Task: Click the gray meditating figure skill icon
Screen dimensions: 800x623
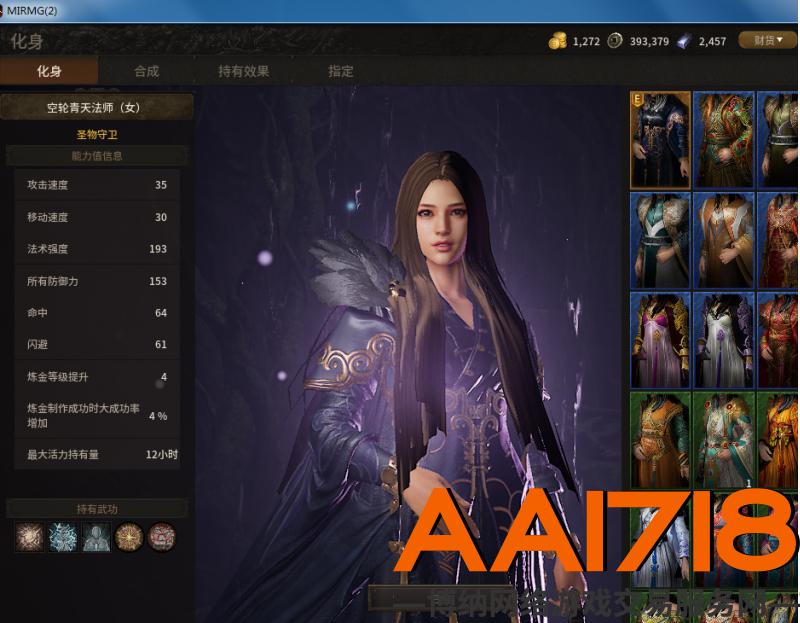Action: pos(96,537)
